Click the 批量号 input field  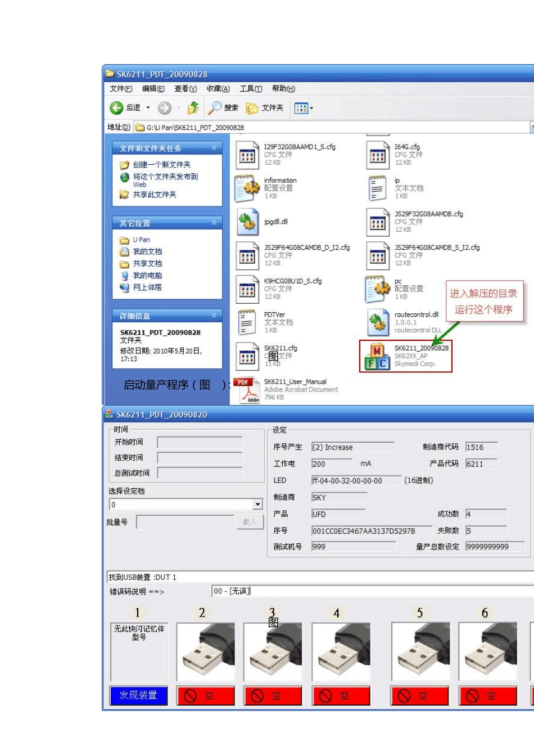coord(185,522)
